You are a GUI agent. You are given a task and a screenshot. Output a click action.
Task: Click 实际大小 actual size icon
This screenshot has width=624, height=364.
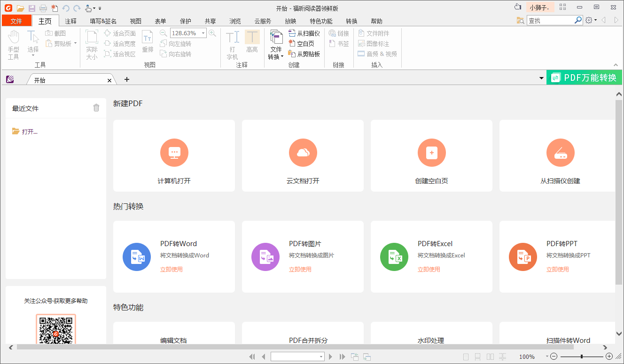tap(92, 45)
